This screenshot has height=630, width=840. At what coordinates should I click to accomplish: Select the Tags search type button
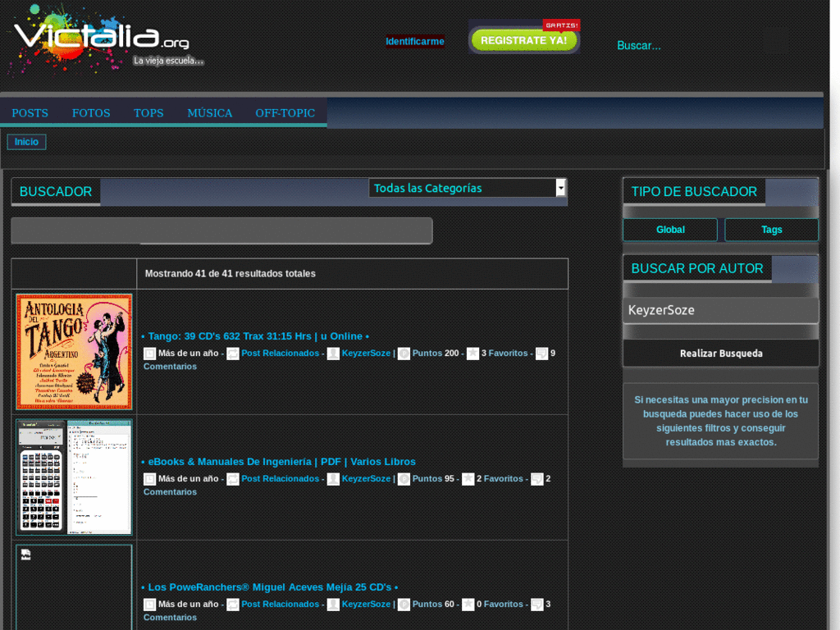point(771,230)
